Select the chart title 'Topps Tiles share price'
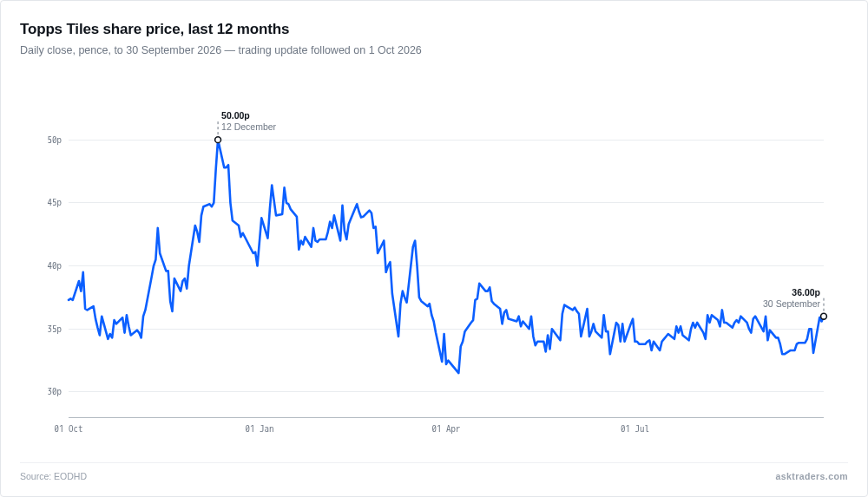 click(x=155, y=29)
